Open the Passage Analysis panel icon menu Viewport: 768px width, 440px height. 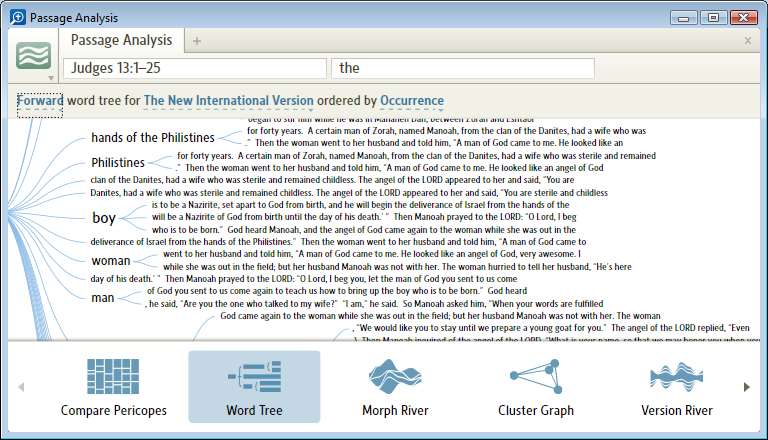click(x=33, y=55)
